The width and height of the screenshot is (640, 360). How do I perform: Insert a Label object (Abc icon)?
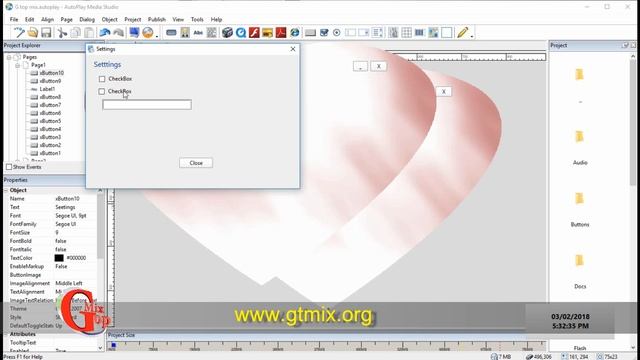(198, 33)
